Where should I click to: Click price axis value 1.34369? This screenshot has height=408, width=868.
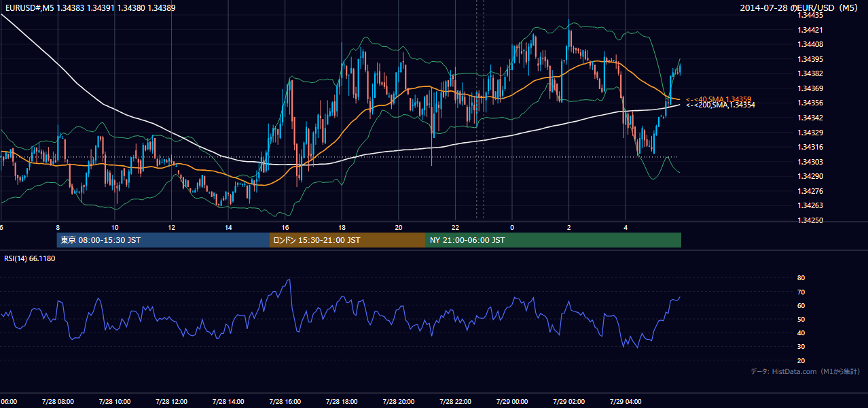click(811, 88)
